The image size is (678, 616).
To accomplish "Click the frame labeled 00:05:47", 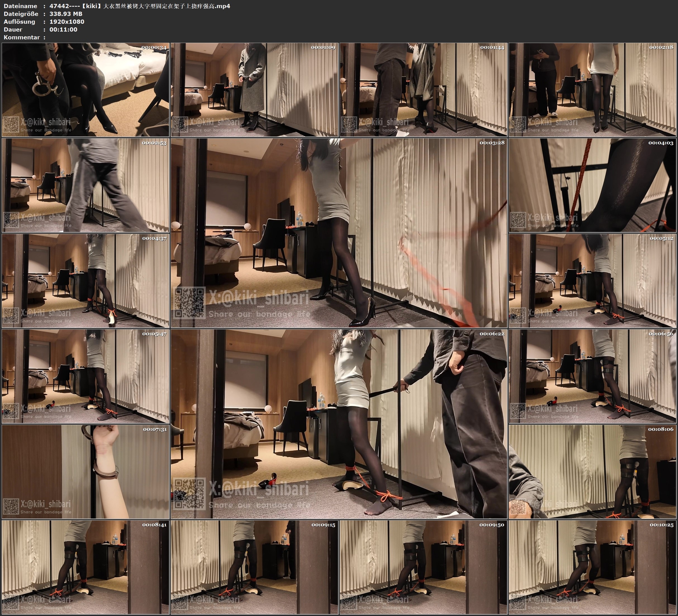I will pos(85,376).
